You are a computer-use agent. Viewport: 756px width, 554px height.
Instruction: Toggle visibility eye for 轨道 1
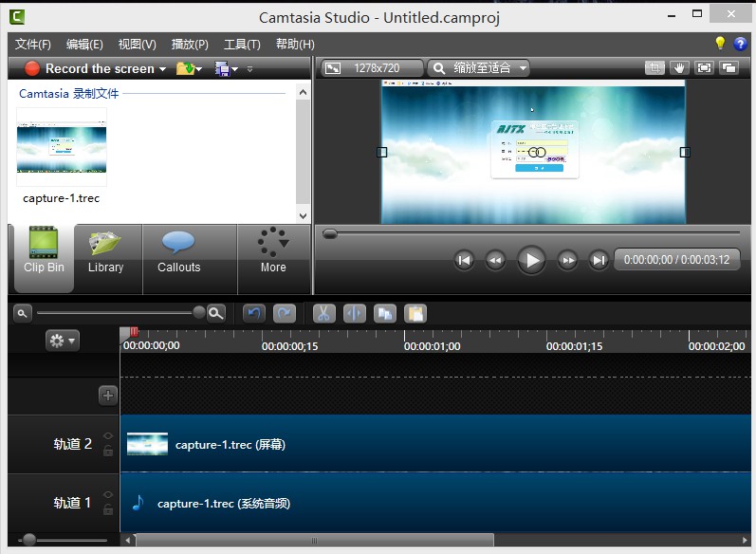coord(108,494)
